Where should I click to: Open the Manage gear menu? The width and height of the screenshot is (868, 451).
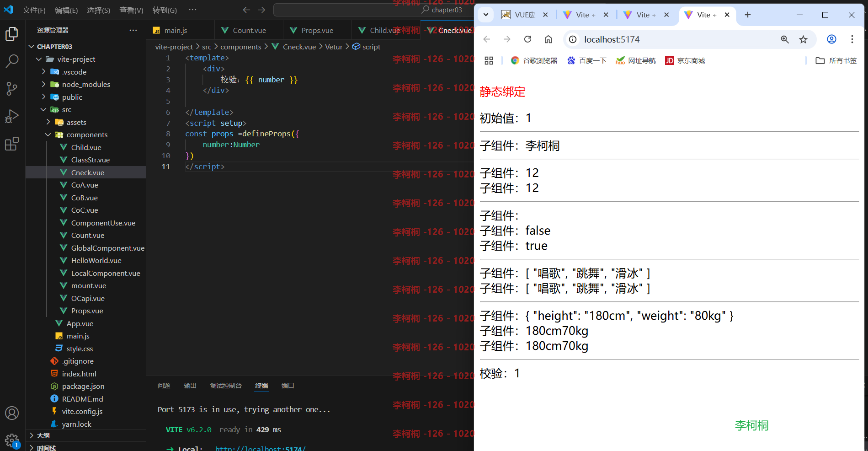pyautogui.click(x=12, y=441)
